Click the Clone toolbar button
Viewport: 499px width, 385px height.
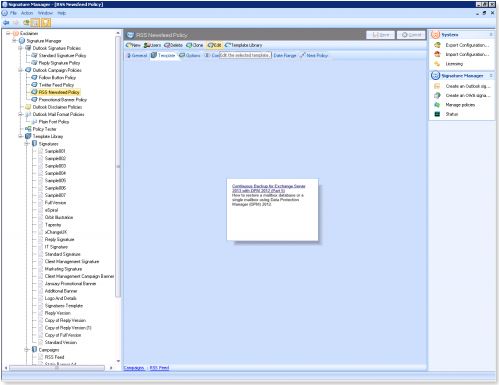point(195,45)
